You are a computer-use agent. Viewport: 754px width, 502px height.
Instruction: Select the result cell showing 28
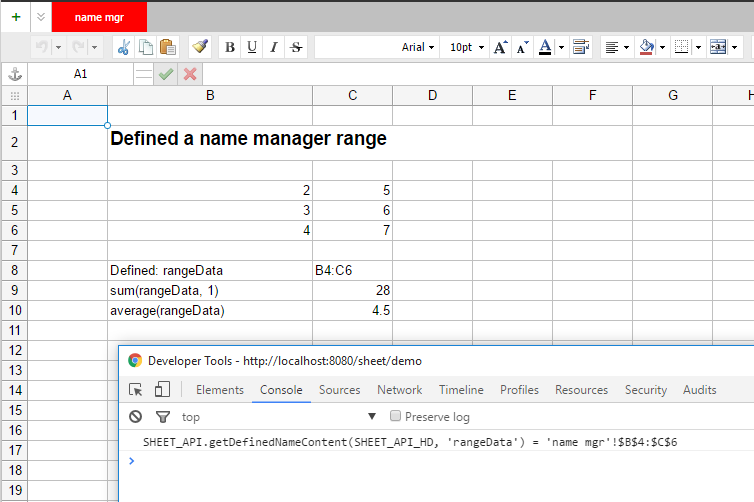click(352, 290)
